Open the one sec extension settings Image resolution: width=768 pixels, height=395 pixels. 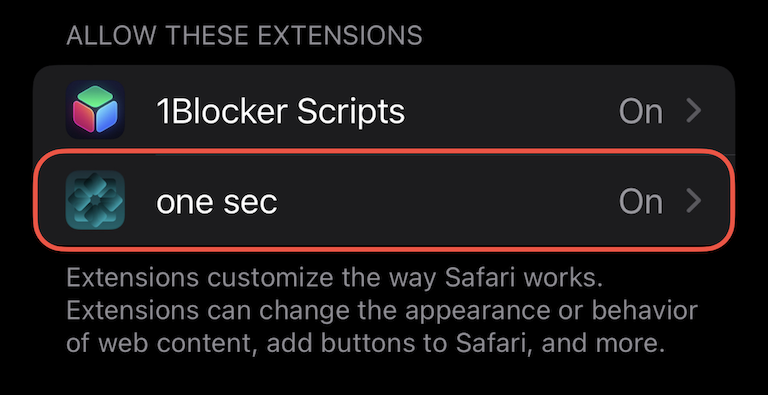point(384,200)
